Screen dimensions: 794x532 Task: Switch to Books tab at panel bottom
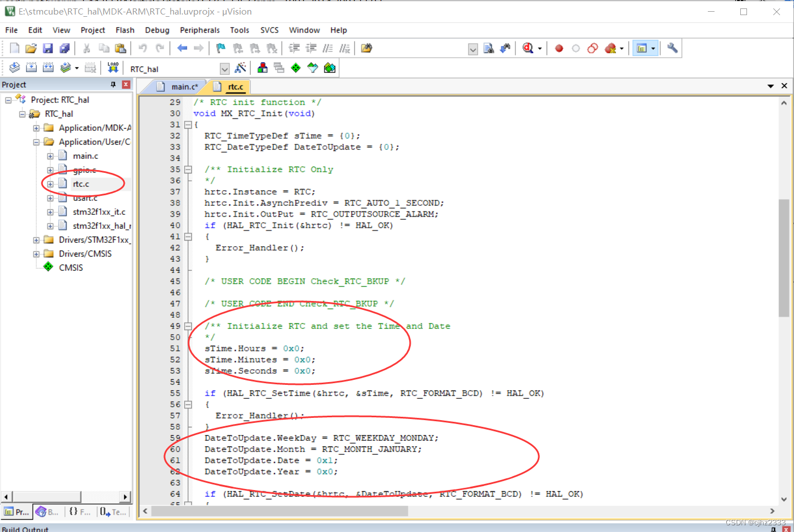pos(48,511)
